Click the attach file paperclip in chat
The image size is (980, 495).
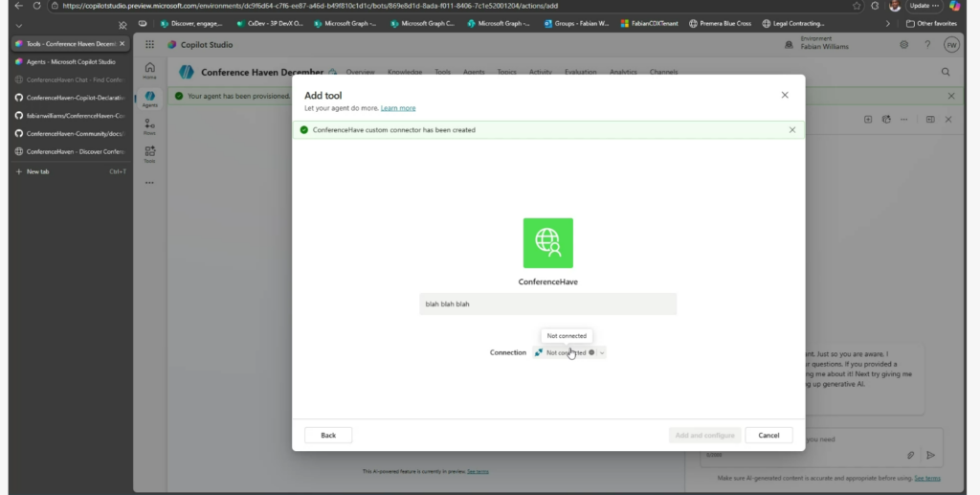pos(911,455)
